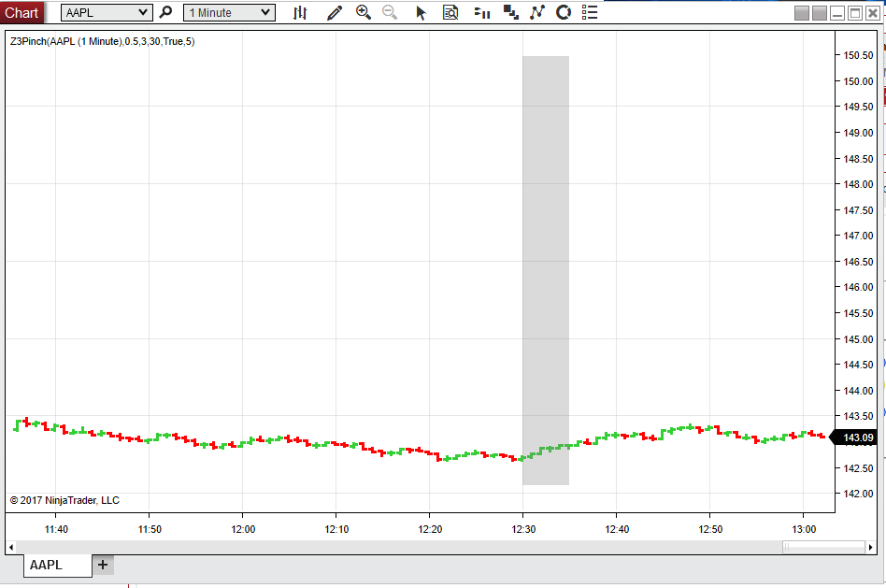Activate the zoom in magnifier tool
Screen dimensions: 886x588
point(364,12)
